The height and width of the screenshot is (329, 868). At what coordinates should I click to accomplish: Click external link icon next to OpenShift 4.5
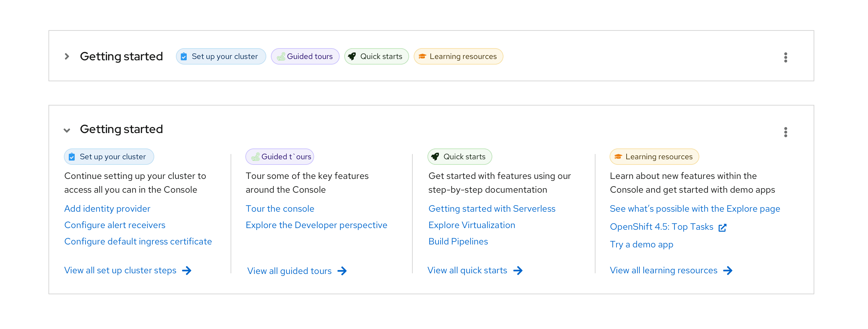click(x=722, y=227)
